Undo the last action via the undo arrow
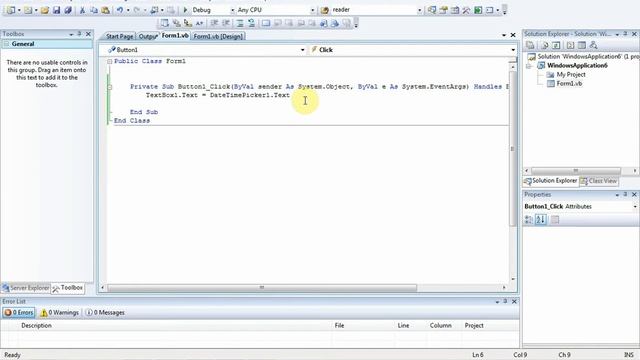Image resolution: width=640 pixels, height=360 pixels. click(x=120, y=10)
